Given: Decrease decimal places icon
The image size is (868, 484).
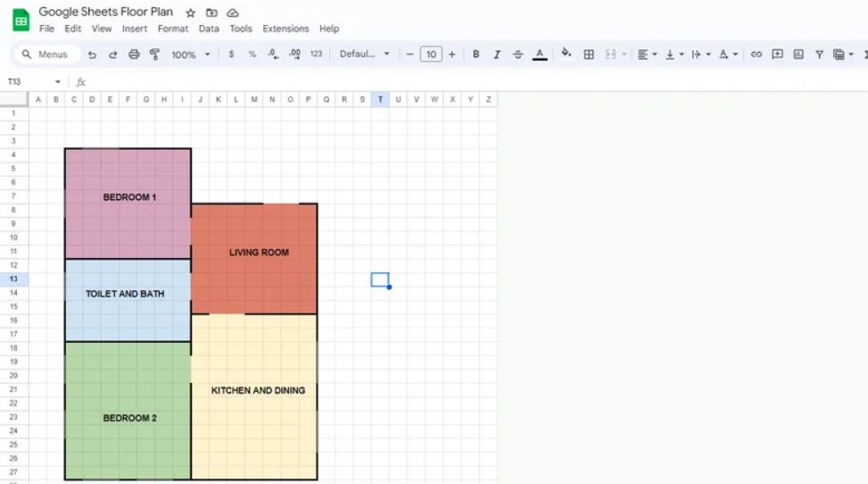Looking at the screenshot, I should [x=273, y=54].
